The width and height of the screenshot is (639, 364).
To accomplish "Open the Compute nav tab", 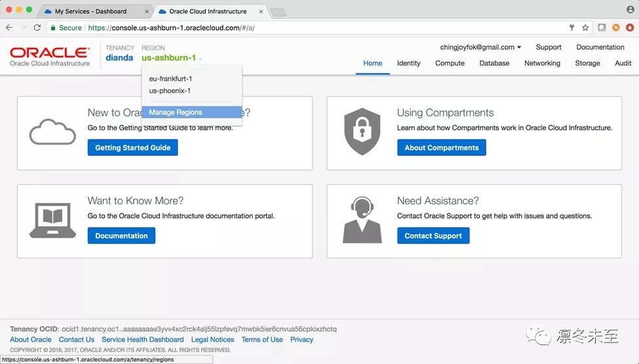I will (450, 63).
